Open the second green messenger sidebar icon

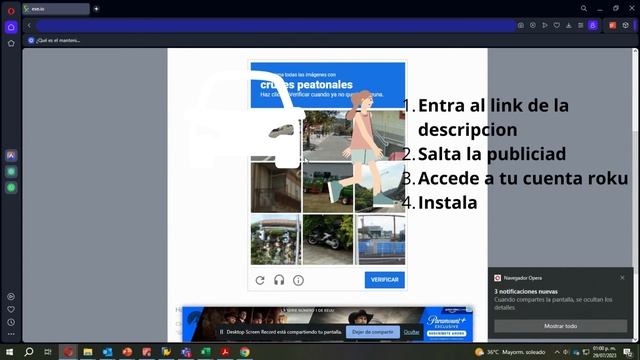[11, 188]
